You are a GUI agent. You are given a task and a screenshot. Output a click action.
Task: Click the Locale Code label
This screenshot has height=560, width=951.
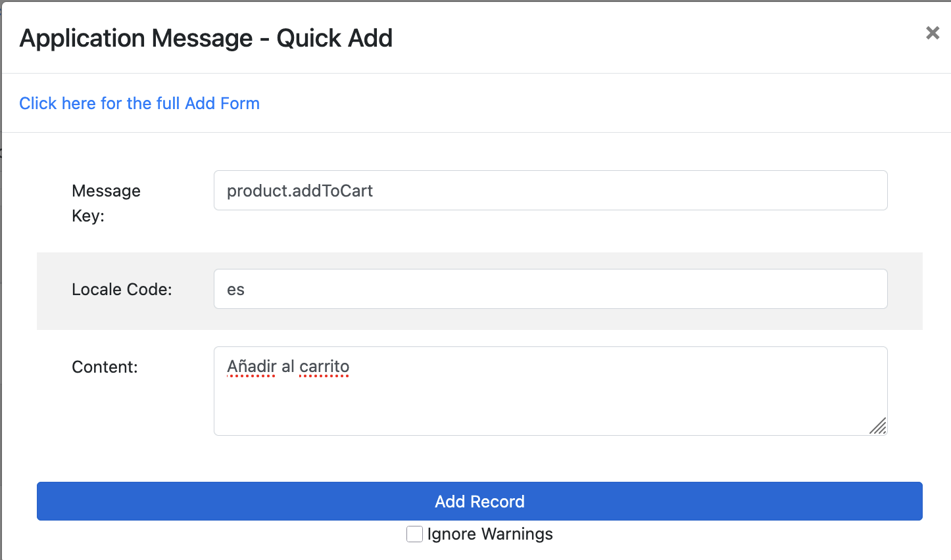point(122,289)
